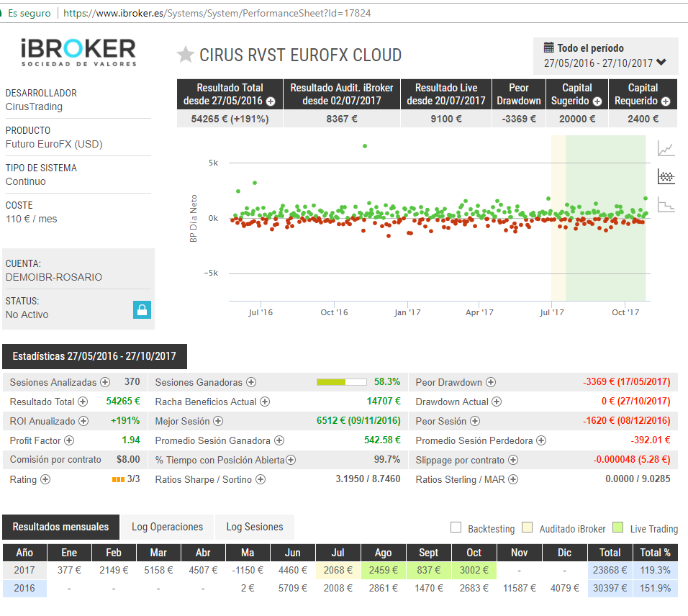Expand info for Sesiones Analizadas
Image resolution: width=688 pixels, height=616 pixels.
(x=105, y=382)
